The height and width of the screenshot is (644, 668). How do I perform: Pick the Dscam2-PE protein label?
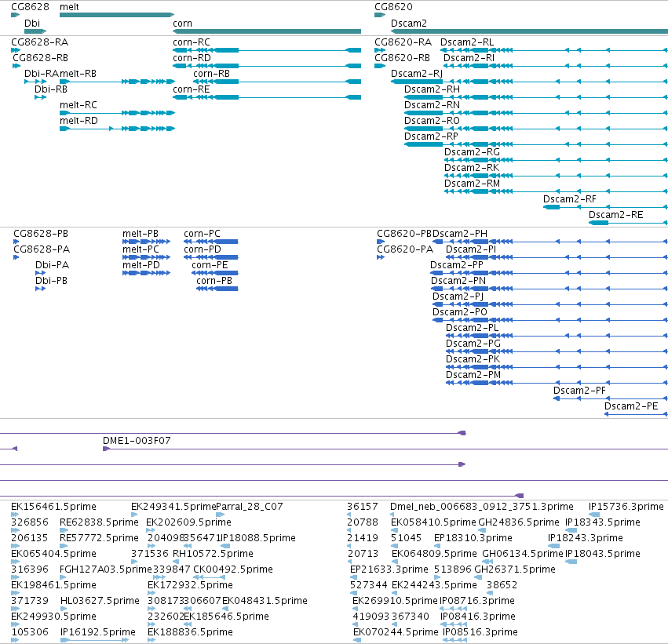coord(631,407)
